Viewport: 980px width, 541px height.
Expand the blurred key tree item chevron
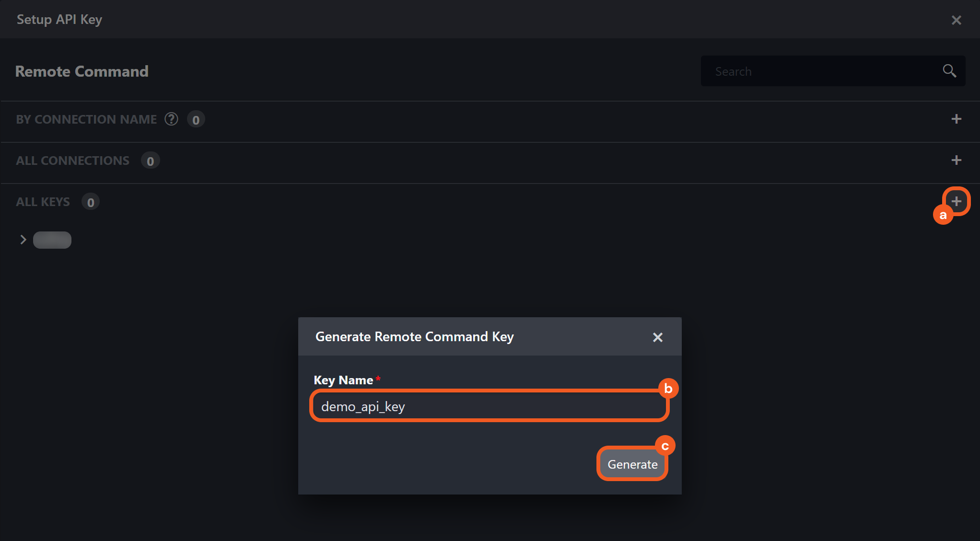23,240
